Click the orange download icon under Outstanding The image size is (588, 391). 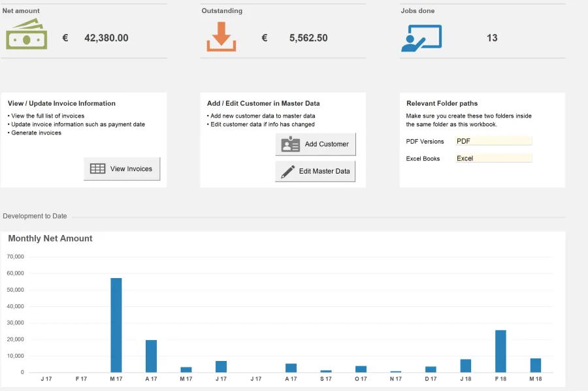coord(221,37)
